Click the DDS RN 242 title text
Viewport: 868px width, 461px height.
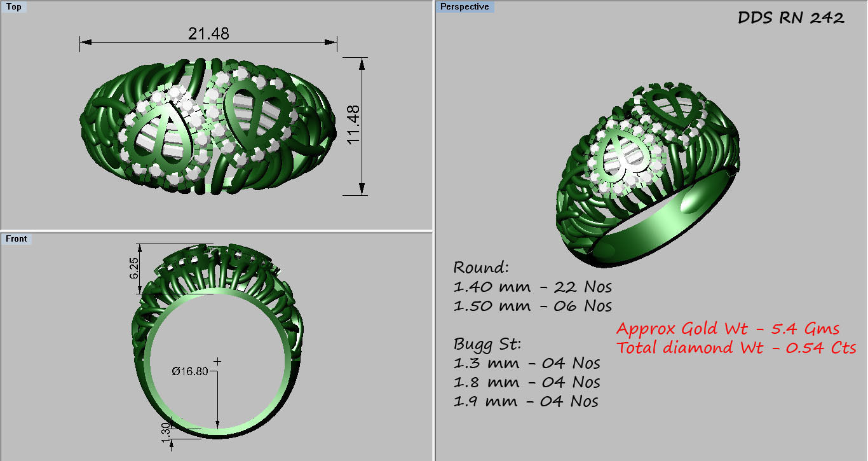click(791, 18)
